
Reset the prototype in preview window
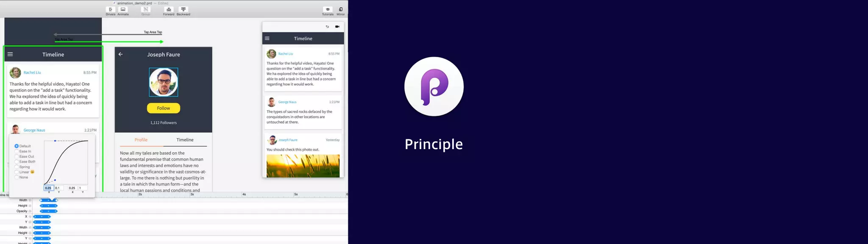click(327, 27)
